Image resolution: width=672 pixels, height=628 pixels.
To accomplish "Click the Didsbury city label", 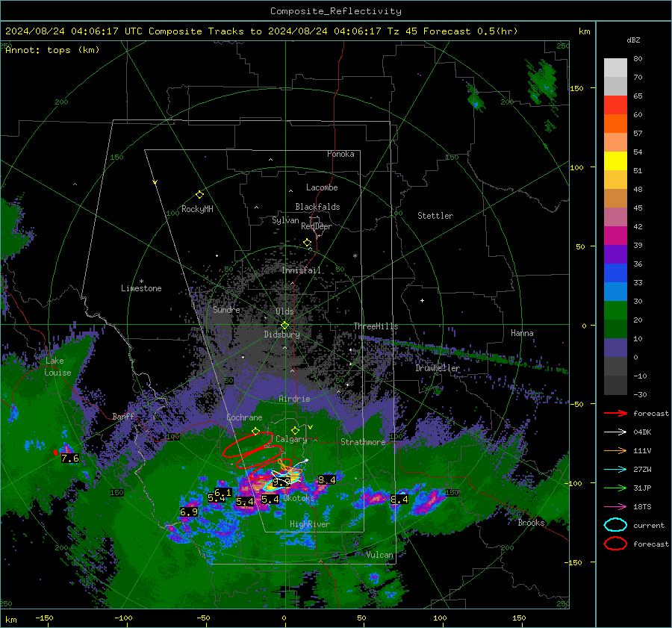I will click(x=281, y=335).
